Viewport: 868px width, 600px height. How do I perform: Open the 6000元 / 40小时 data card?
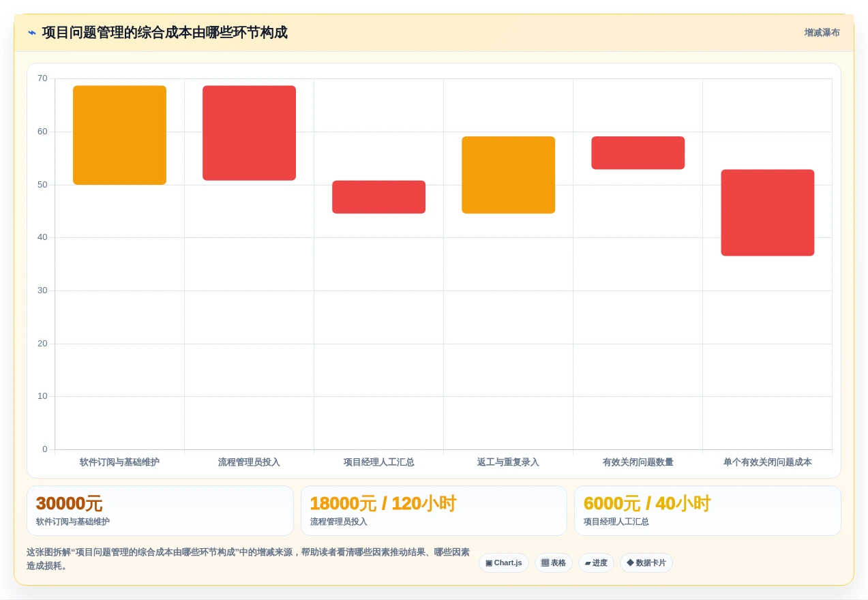pyautogui.click(x=708, y=511)
